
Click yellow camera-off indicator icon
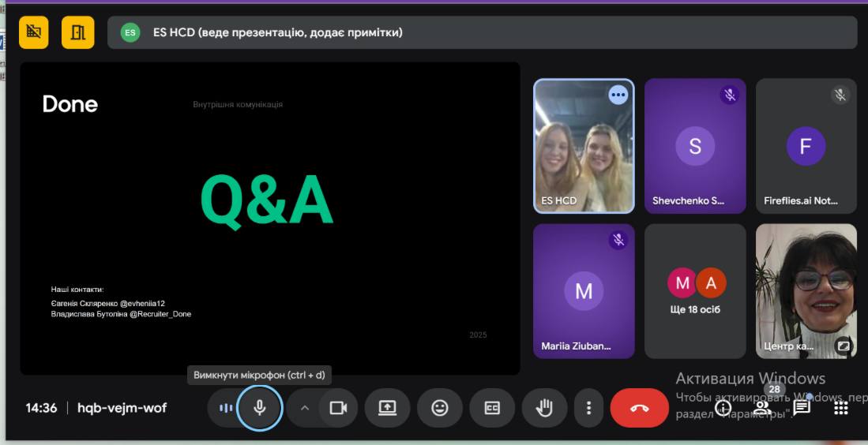tap(33, 32)
